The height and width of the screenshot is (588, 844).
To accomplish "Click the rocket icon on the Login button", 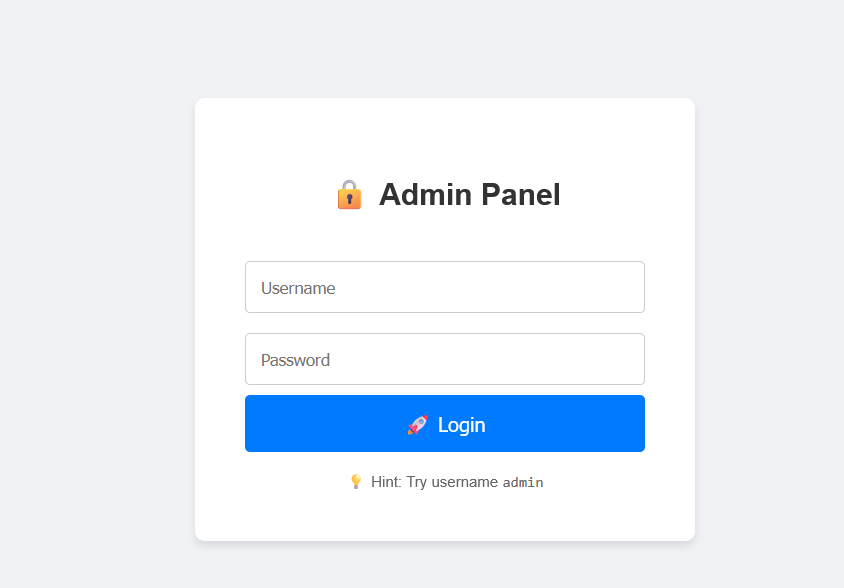I will tap(417, 425).
